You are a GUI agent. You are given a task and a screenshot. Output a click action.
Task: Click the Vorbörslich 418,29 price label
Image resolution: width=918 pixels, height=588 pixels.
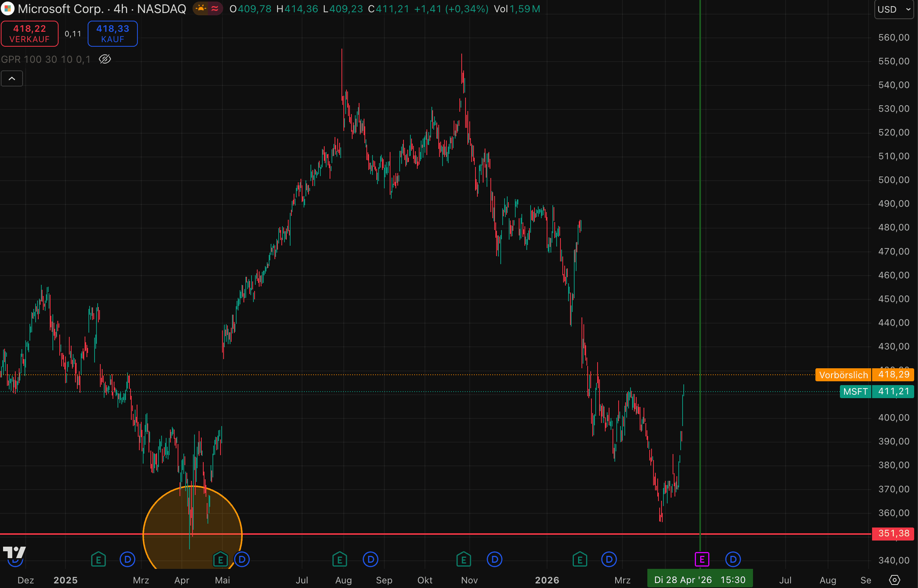tap(864, 374)
